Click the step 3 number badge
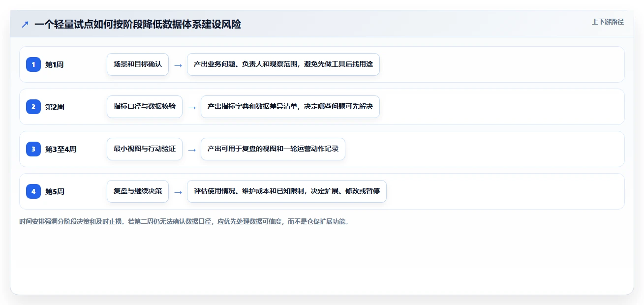The width and height of the screenshot is (644, 305). [33, 149]
